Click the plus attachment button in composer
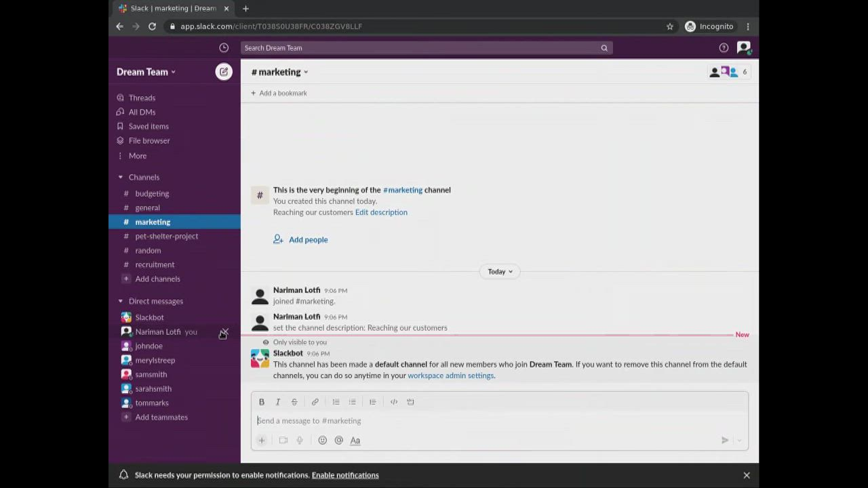Image resolution: width=868 pixels, height=488 pixels. (x=262, y=441)
